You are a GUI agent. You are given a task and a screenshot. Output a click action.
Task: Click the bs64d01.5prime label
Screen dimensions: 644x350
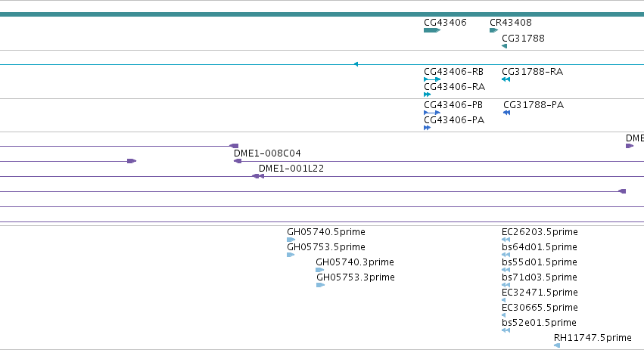pos(540,247)
